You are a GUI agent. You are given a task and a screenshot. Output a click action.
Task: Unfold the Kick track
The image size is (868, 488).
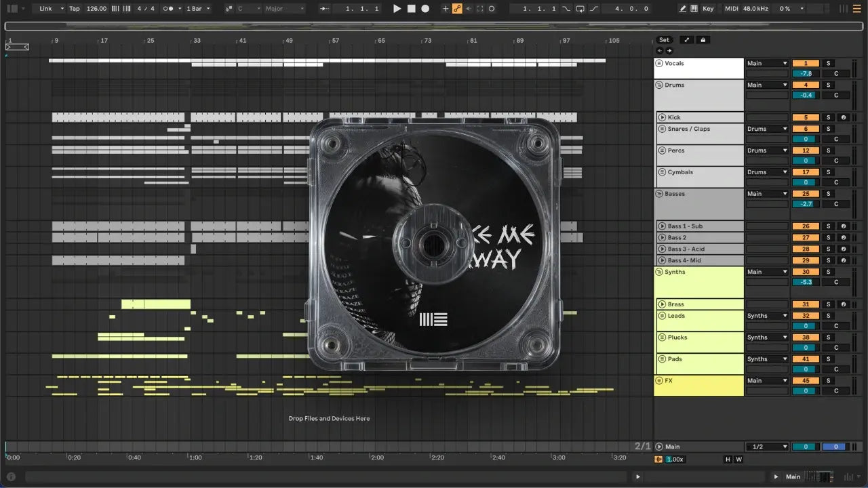pos(662,117)
